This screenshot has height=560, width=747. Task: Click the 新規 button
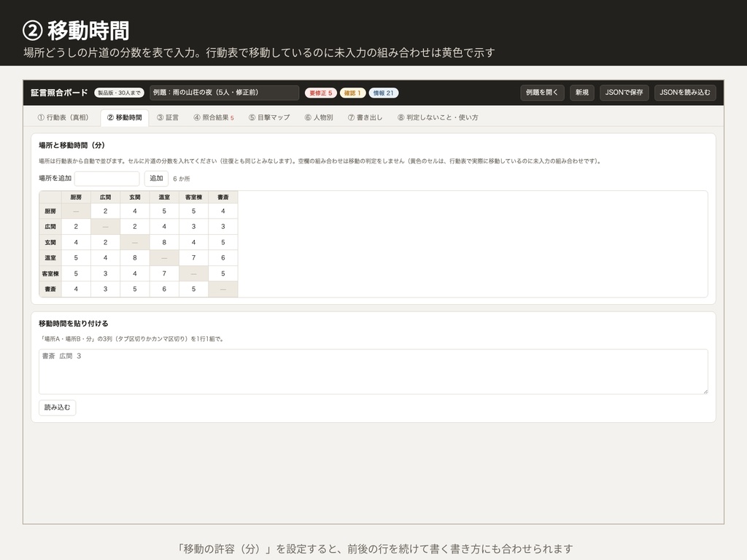pyautogui.click(x=581, y=93)
